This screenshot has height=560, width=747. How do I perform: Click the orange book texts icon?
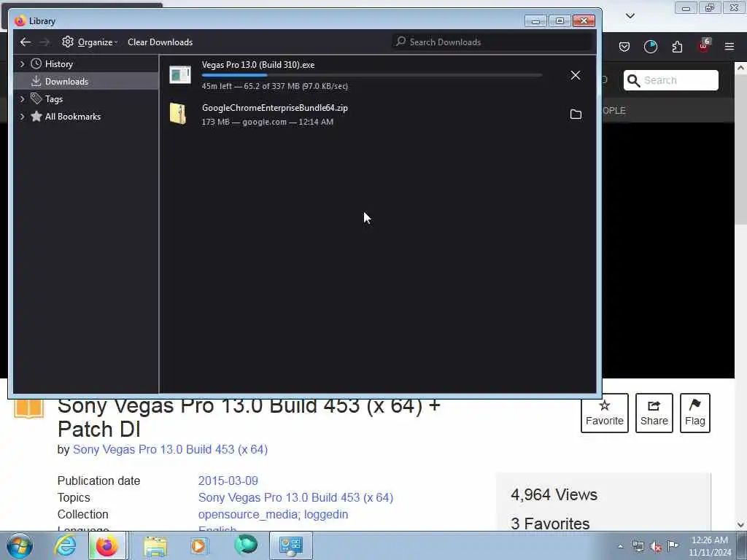pos(28,408)
